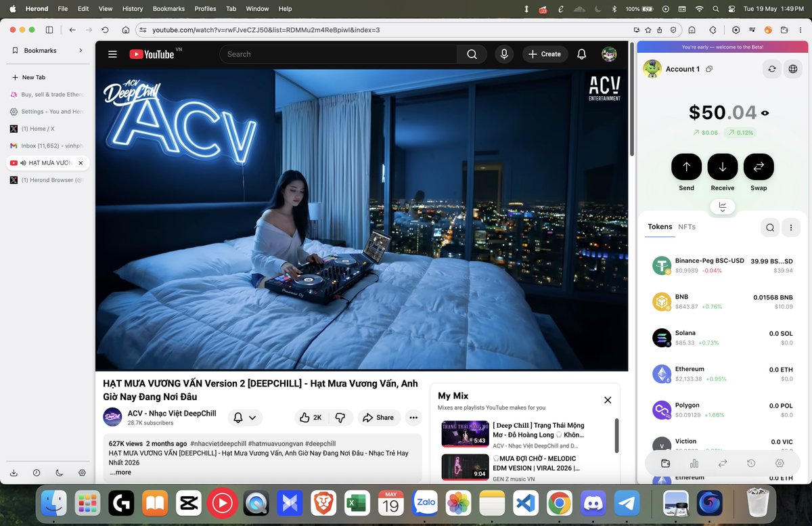Play Deep Chill Trạng Thái Mộng Mơ thumbnail

(x=465, y=434)
